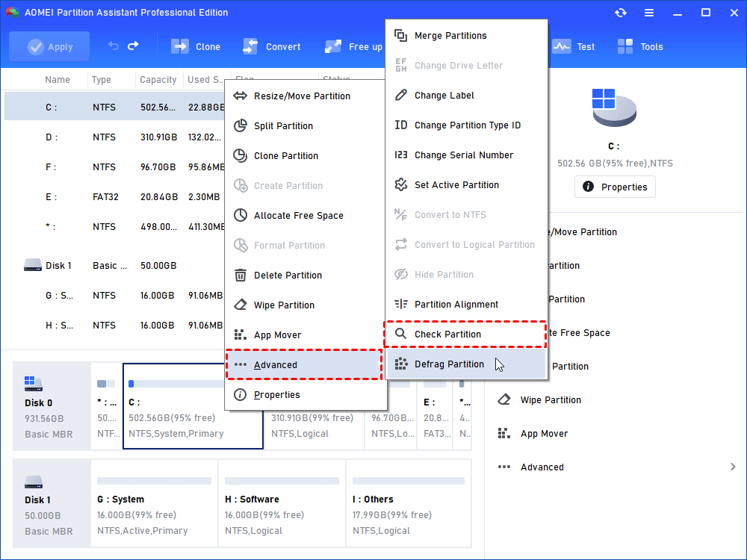Select Resize/Move Partition from context menu
Screen dimensions: 747x560
(302, 96)
